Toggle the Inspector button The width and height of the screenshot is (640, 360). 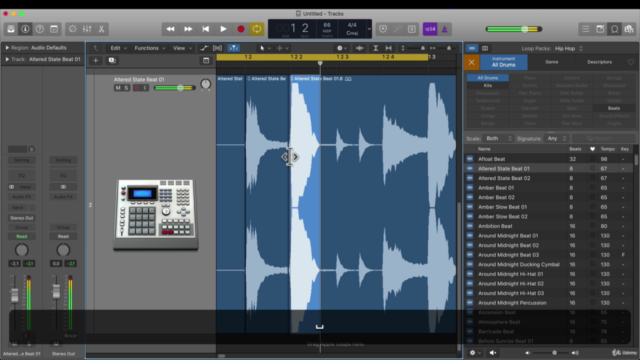coord(25,29)
